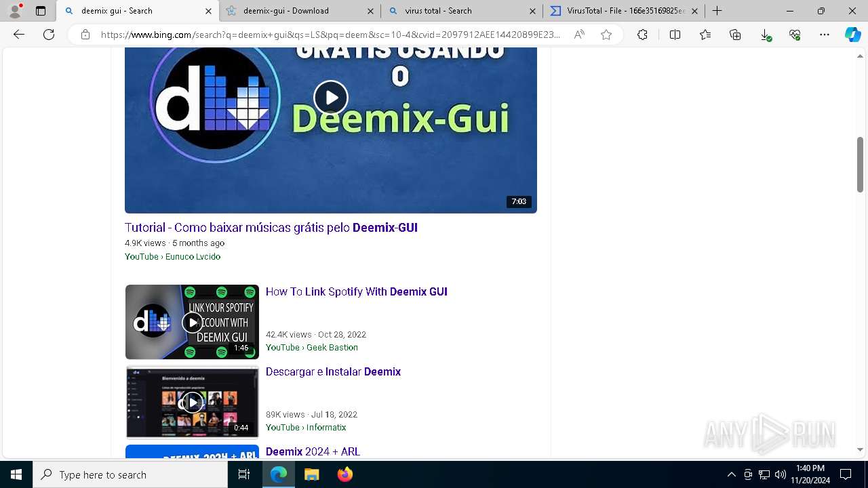868x488 pixels.
Task: Open the clock showing 1:40 PM
Action: tap(810, 474)
